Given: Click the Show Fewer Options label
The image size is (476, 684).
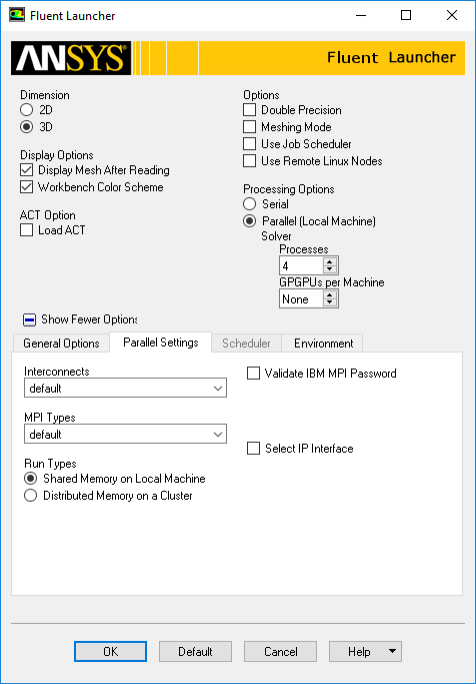Looking at the screenshot, I should click(x=89, y=319).
